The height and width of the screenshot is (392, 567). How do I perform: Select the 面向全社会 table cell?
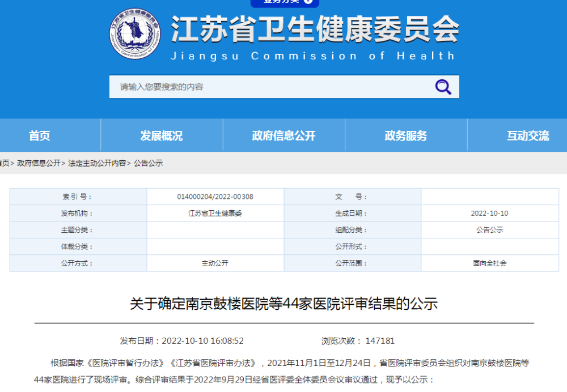490,263
